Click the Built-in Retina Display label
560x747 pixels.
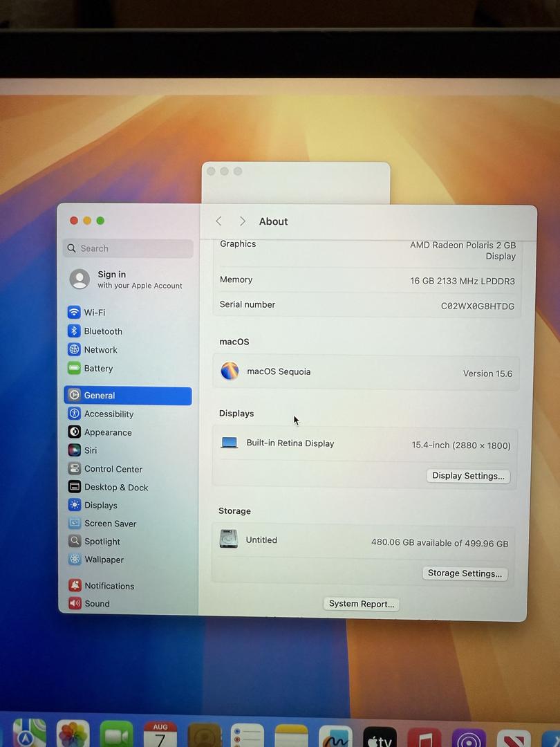290,443
